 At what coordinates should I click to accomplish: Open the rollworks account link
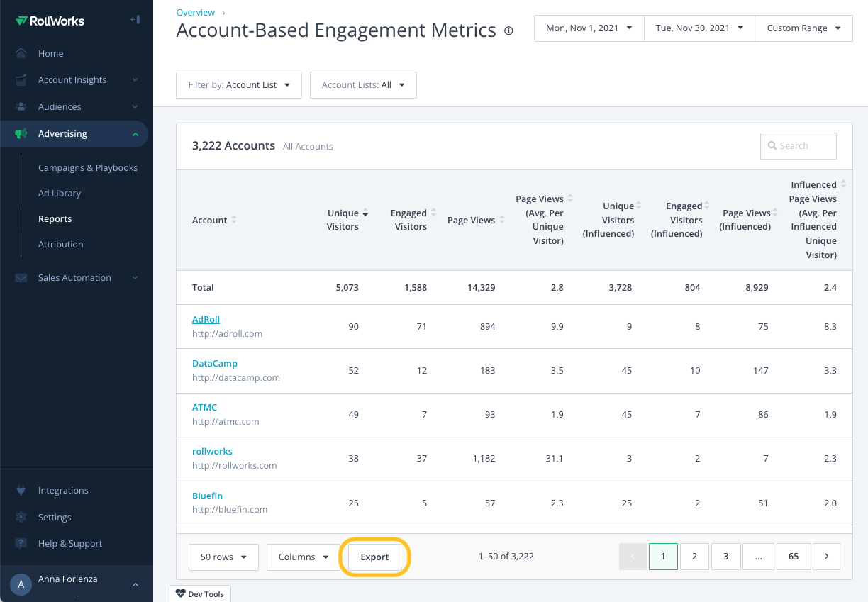click(212, 452)
